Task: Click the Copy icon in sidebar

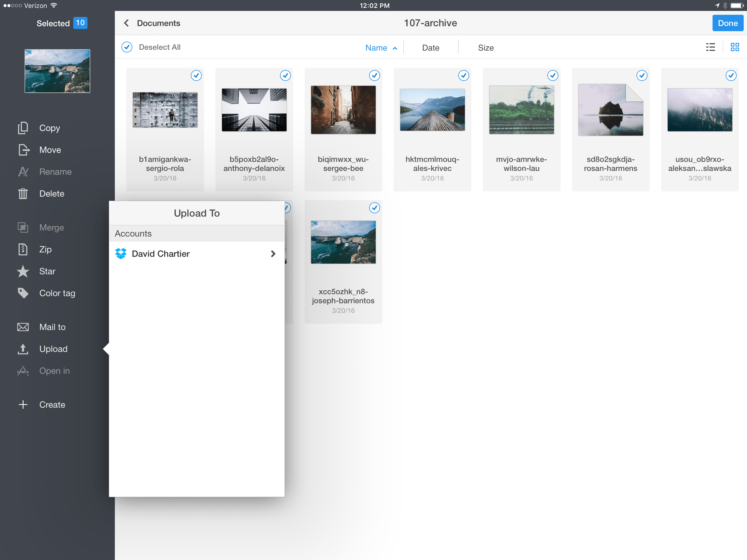Action: 23,128
